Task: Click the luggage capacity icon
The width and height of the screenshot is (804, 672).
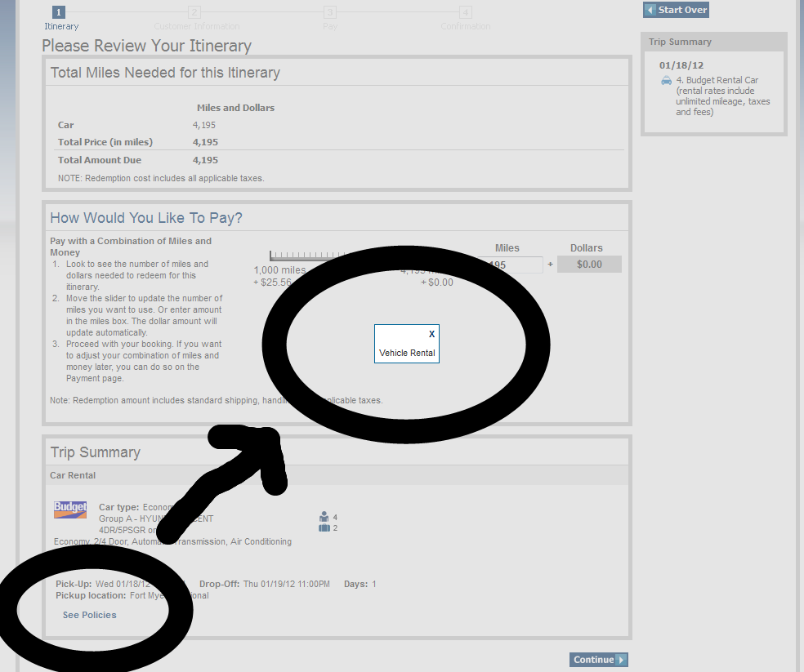Action: [324, 528]
